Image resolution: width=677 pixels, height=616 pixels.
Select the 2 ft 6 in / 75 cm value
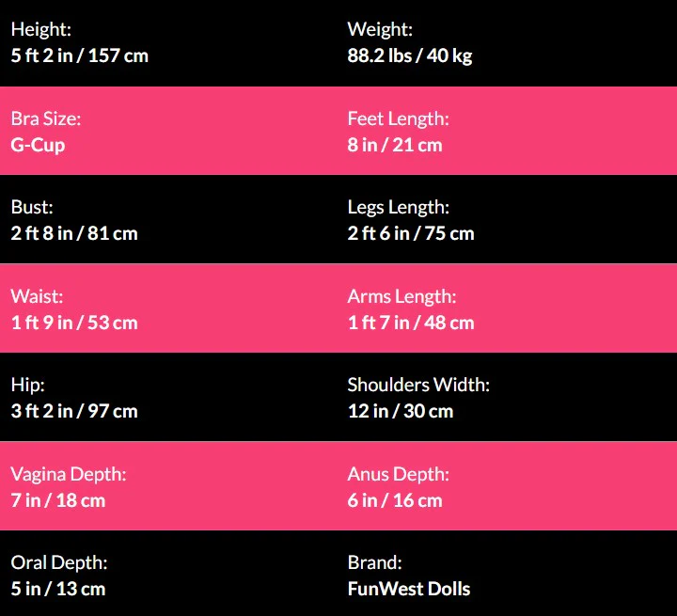coord(411,233)
